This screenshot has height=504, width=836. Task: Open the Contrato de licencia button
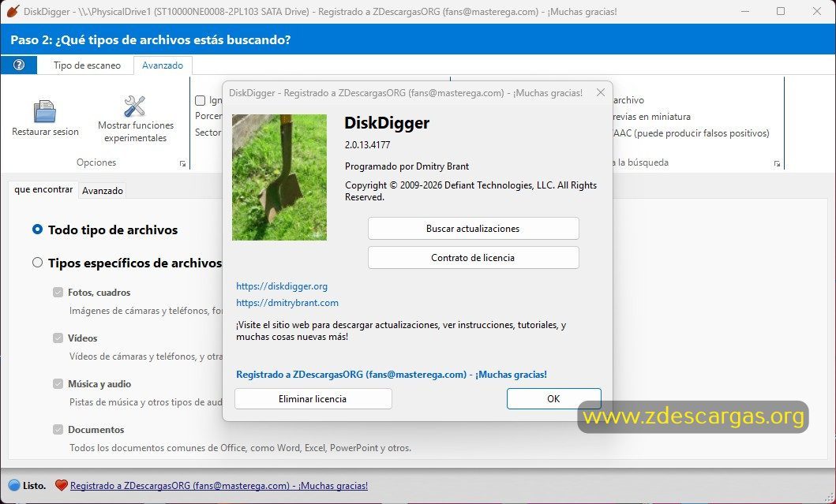click(x=473, y=257)
